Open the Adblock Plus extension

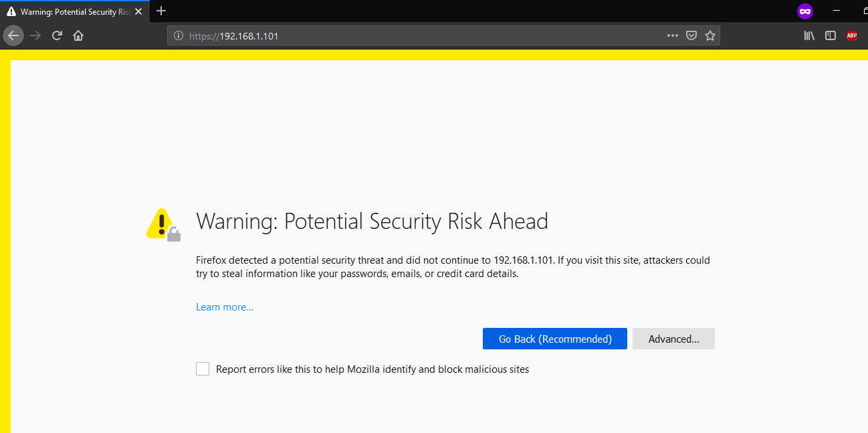coord(851,36)
